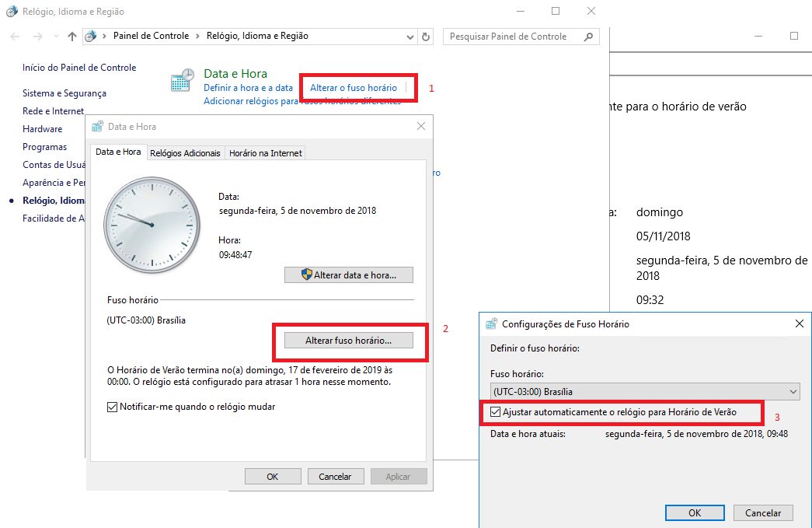Toggle Notificar-me quando o relógio mudar

point(112,407)
